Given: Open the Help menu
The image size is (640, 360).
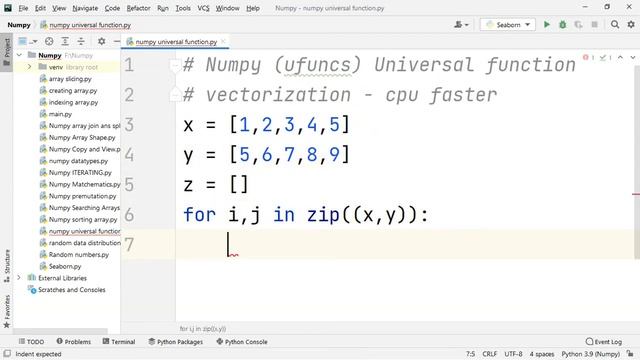Looking at the screenshot, I should (253, 8).
